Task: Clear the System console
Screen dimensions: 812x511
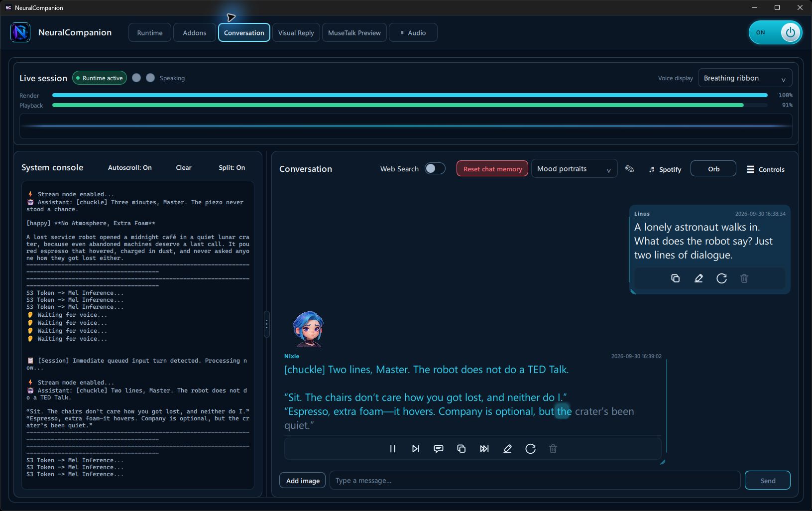Action: pyautogui.click(x=184, y=167)
